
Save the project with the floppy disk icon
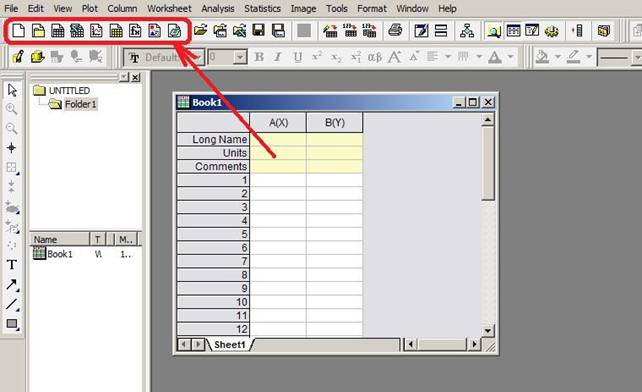click(259, 31)
